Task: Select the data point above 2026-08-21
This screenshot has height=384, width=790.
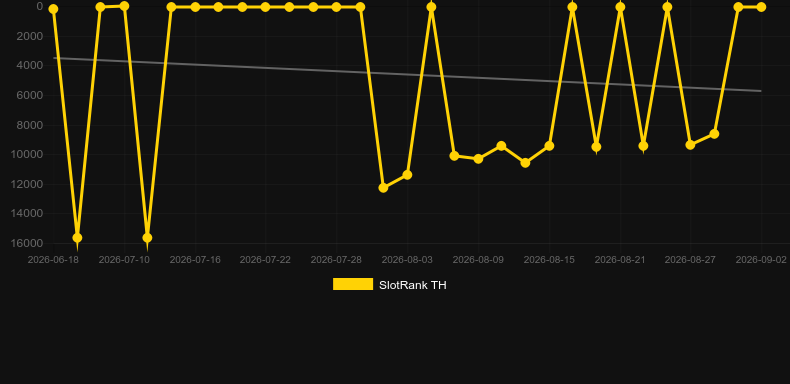Action: pyautogui.click(x=620, y=7)
